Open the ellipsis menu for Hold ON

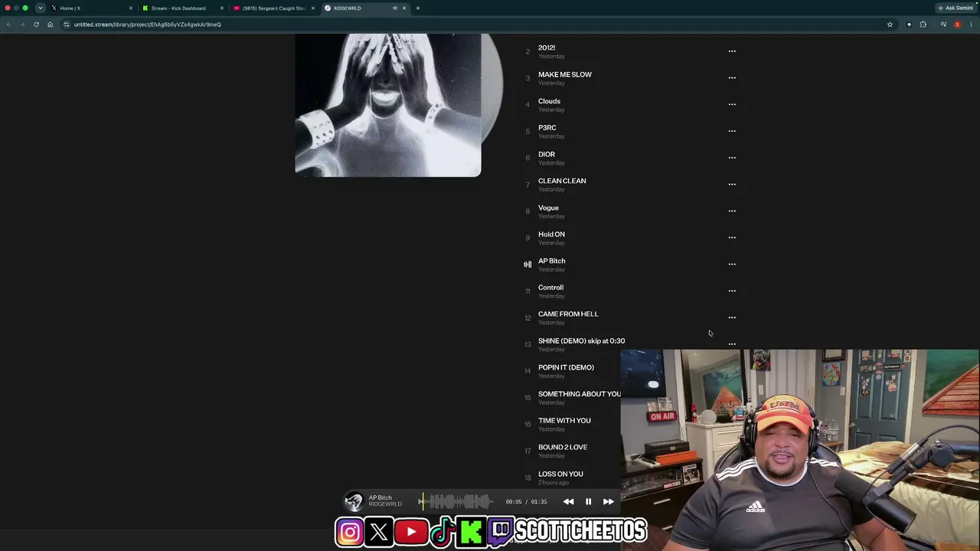pyautogui.click(x=732, y=237)
